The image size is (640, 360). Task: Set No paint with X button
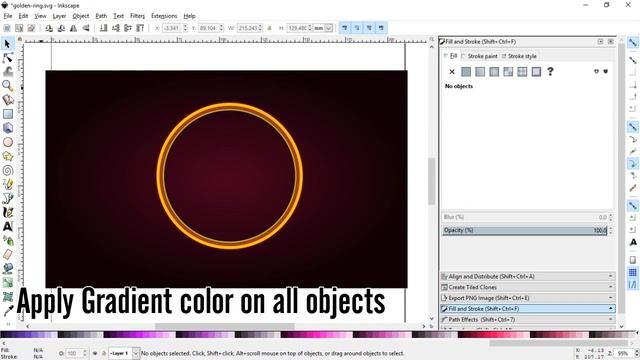click(452, 72)
